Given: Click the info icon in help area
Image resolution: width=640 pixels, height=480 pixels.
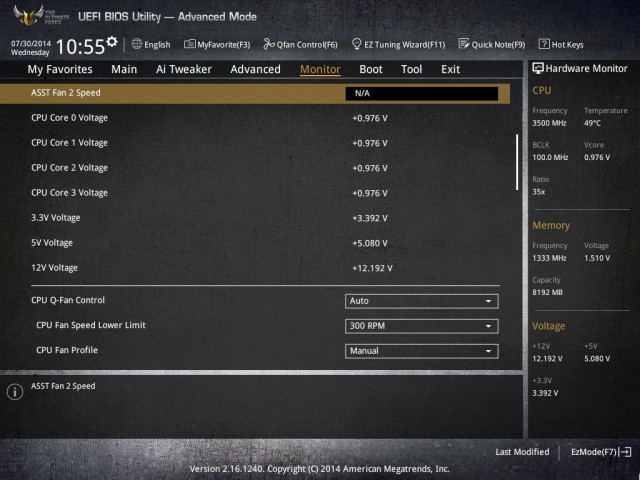Looking at the screenshot, I should 15,392.
